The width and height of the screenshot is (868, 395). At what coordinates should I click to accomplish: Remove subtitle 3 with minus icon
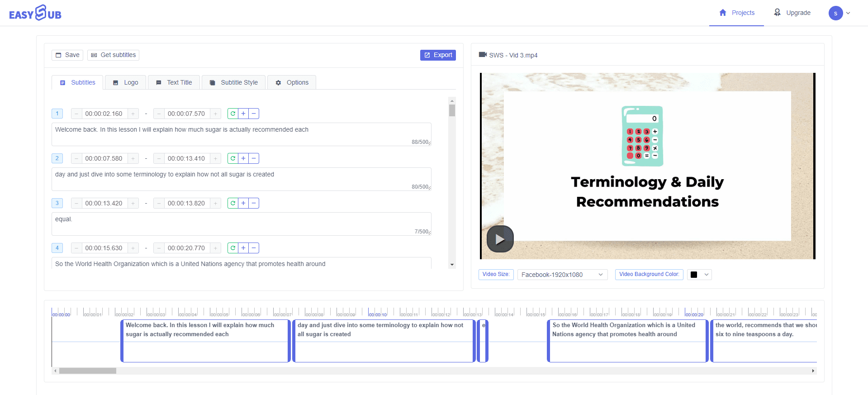coord(254,203)
